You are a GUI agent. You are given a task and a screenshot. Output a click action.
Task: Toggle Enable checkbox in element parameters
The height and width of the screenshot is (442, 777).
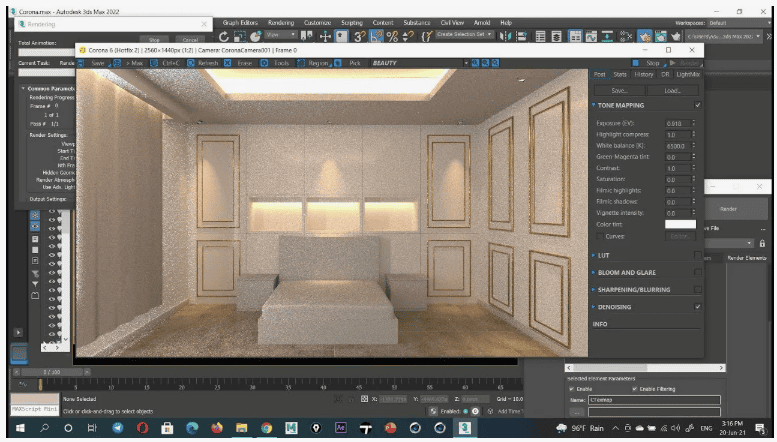(x=572, y=389)
